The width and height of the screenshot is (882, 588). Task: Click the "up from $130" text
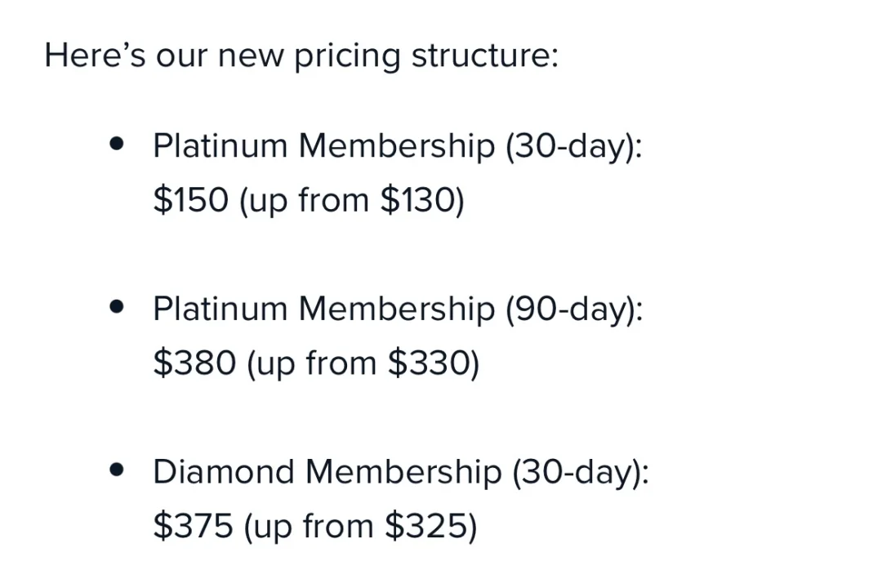tap(351, 201)
